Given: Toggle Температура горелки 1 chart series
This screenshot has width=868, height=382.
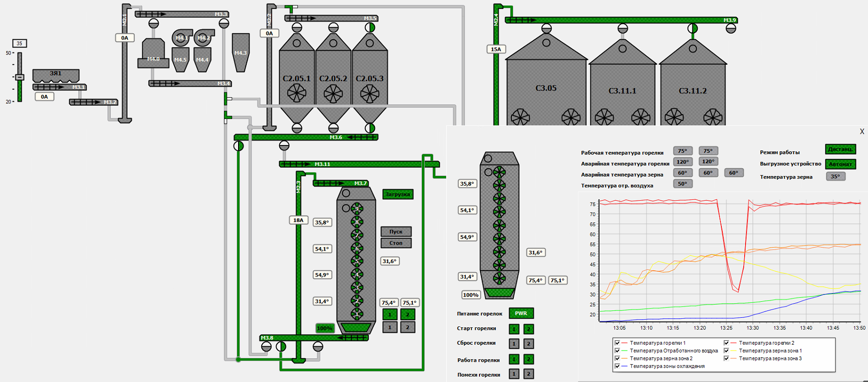Looking at the screenshot, I should 617,343.
